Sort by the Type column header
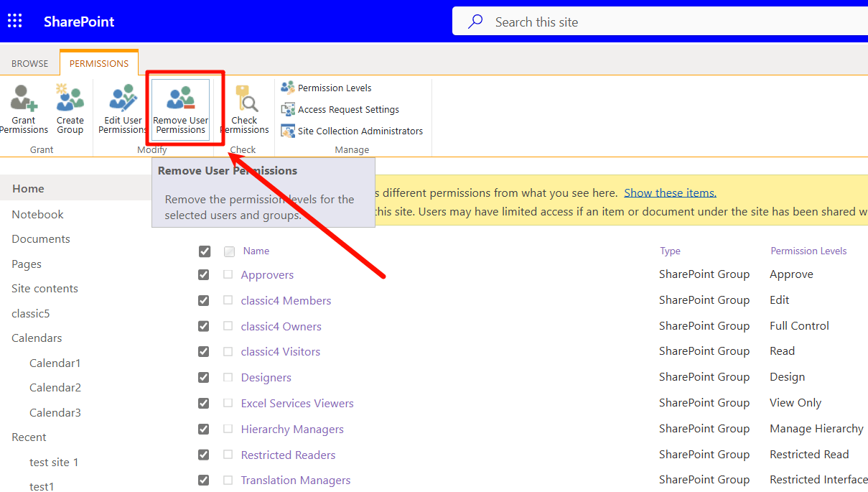Screen dimensions: 868x492 671,251
